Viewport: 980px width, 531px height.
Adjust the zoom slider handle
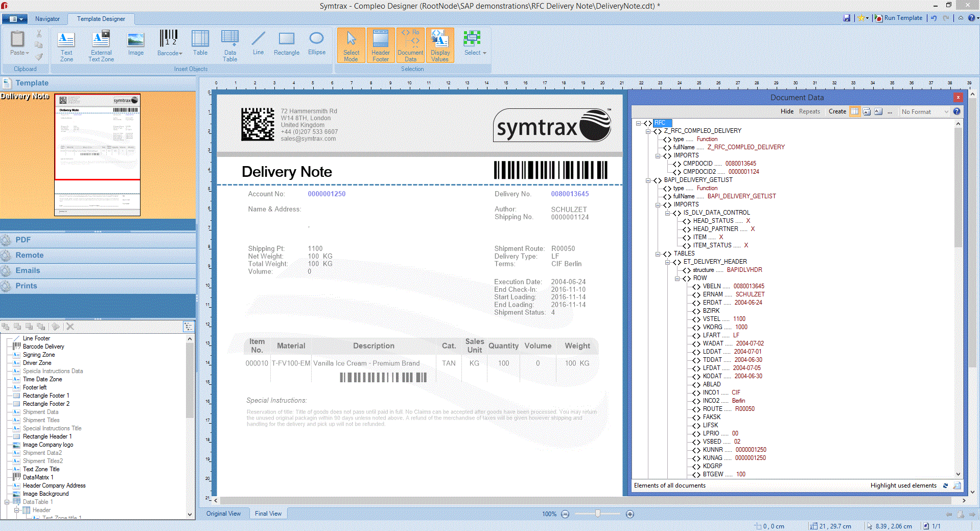point(597,514)
